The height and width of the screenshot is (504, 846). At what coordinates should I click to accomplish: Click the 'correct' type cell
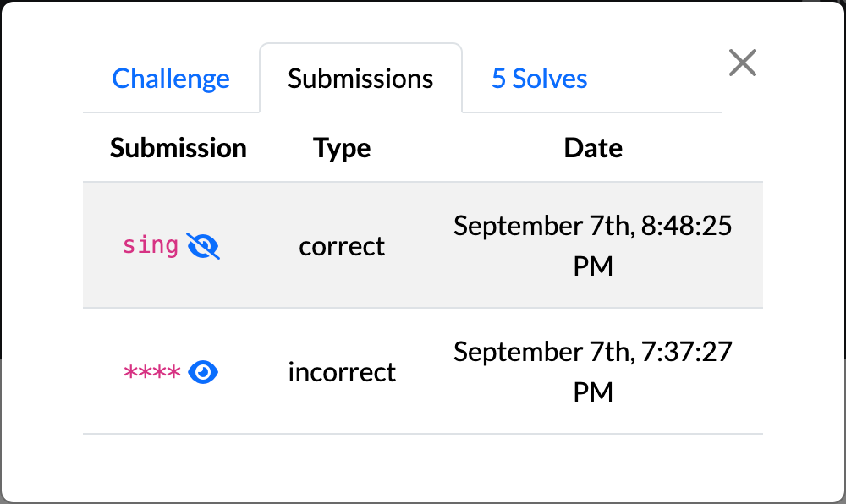[x=342, y=246]
